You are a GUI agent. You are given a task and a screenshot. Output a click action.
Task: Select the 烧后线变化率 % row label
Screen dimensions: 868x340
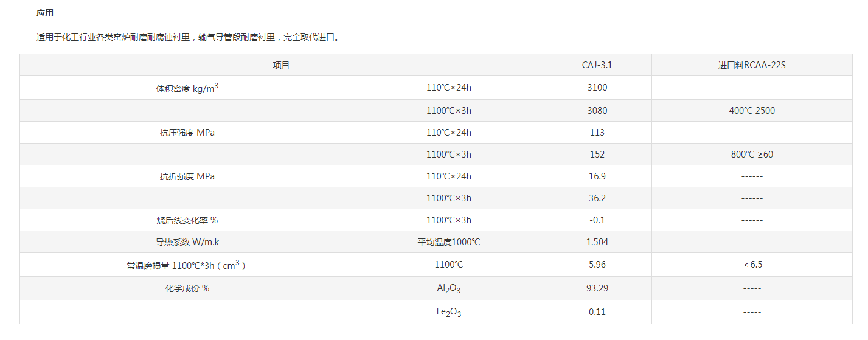click(x=187, y=220)
